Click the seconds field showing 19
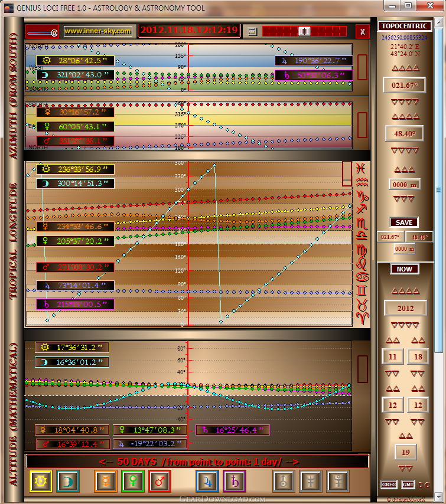 (x=405, y=453)
